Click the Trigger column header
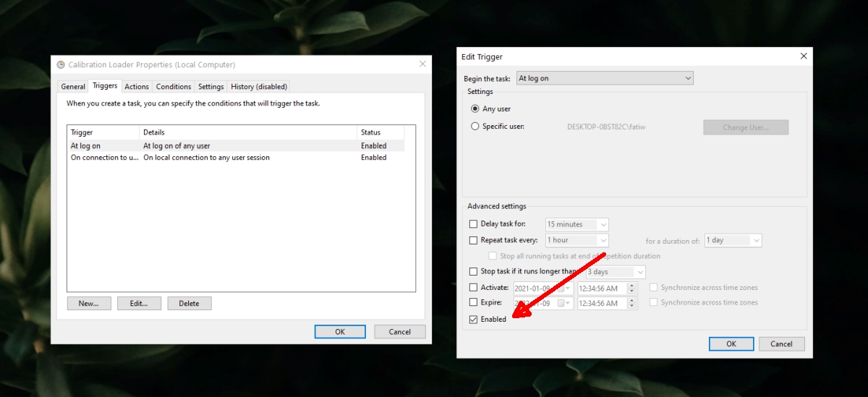868x397 pixels. pyautogui.click(x=103, y=132)
